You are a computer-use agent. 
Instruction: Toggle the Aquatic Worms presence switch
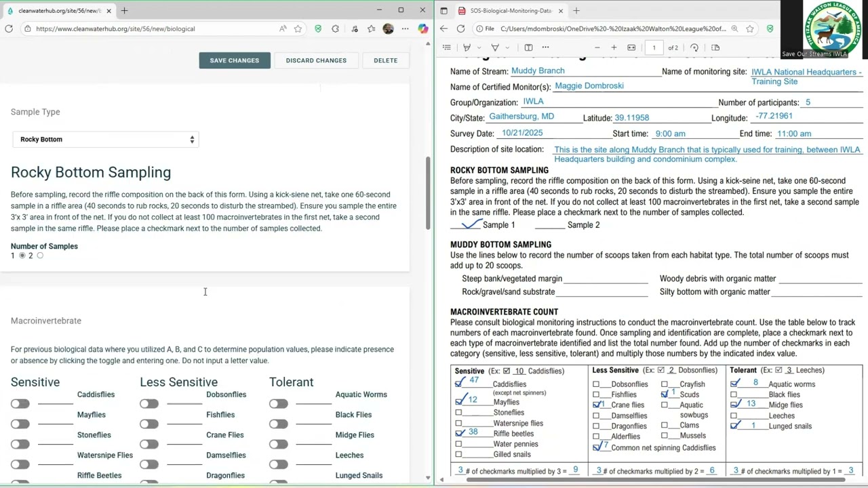coord(278,403)
